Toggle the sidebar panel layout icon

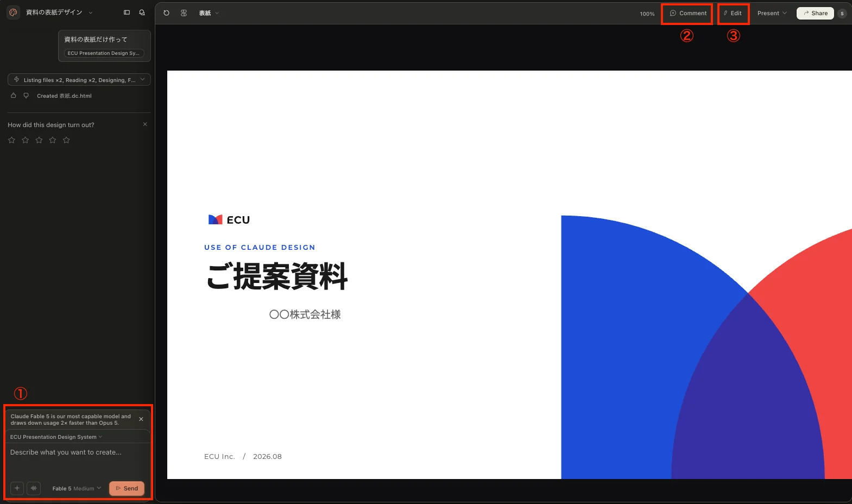click(127, 12)
